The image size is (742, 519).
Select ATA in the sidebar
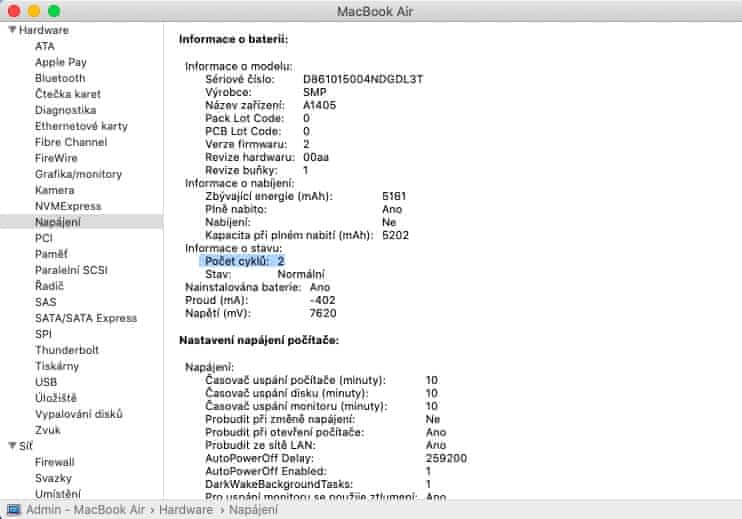point(44,46)
